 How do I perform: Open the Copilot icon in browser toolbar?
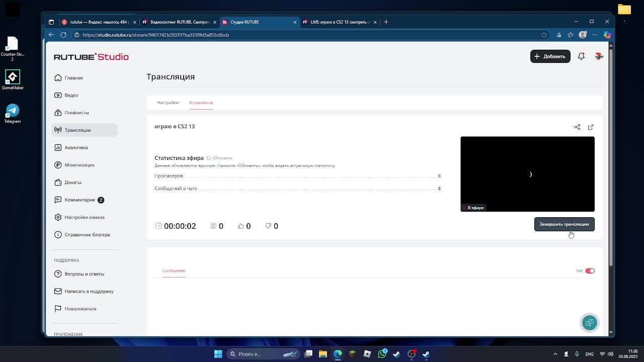[x=607, y=35]
